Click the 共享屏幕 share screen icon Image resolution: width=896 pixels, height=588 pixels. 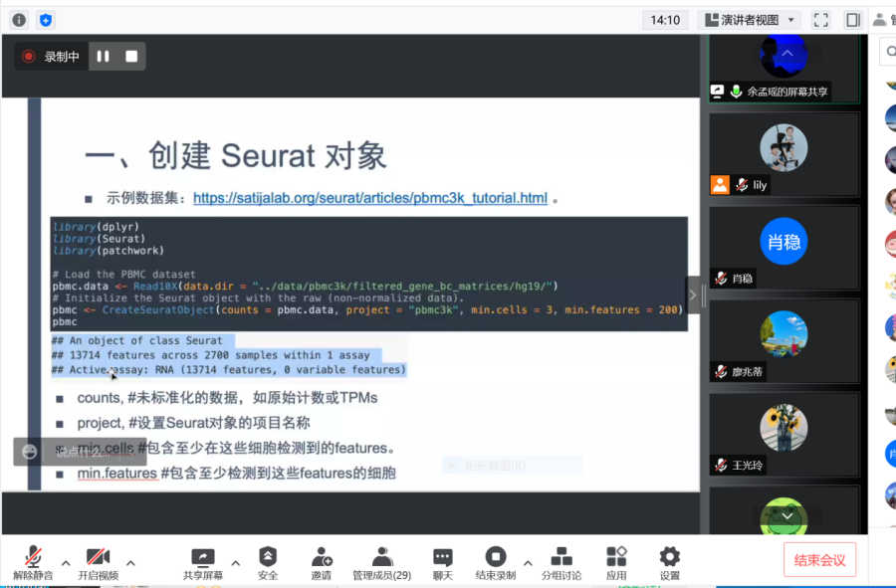(x=203, y=562)
